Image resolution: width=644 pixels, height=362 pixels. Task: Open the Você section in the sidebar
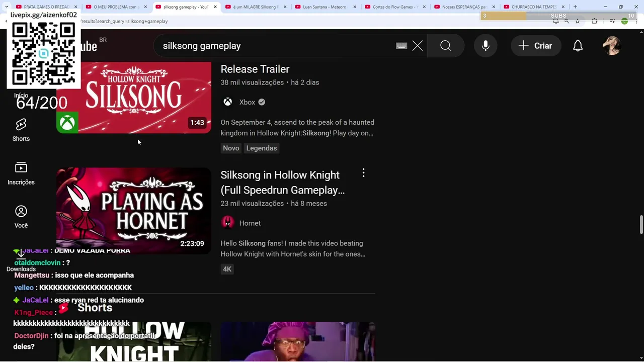(x=21, y=217)
